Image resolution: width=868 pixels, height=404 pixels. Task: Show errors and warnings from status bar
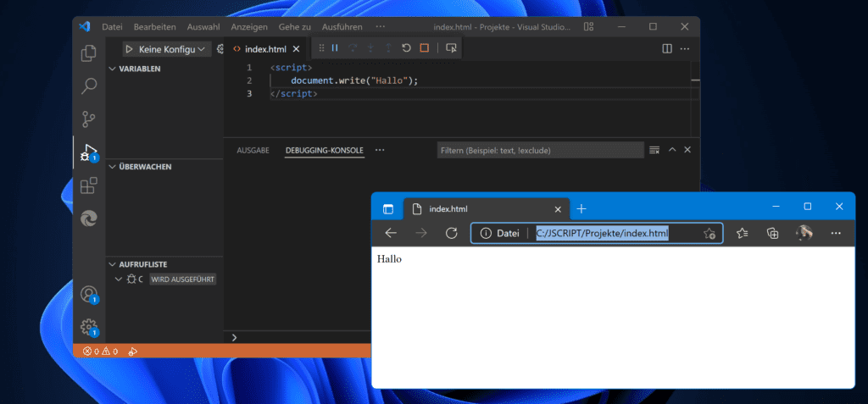click(x=100, y=351)
